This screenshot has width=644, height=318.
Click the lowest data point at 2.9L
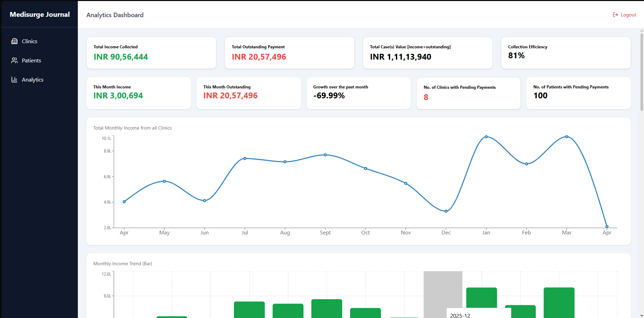click(607, 227)
